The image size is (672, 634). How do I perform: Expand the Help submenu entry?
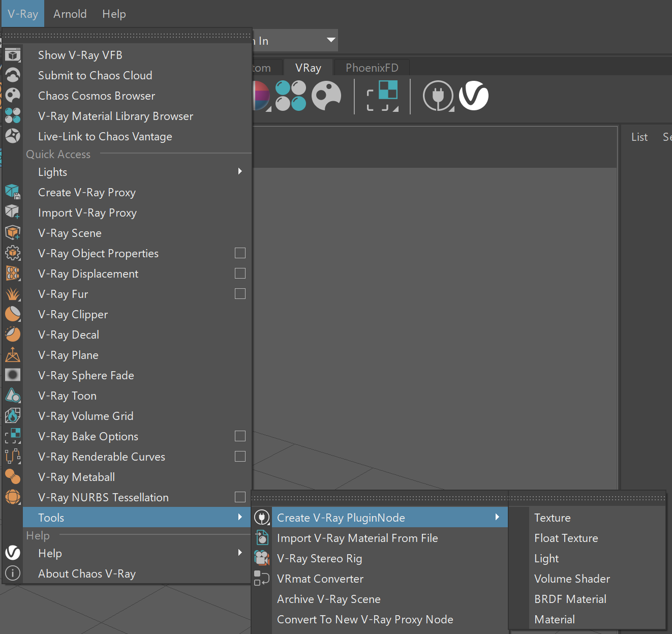click(x=137, y=553)
